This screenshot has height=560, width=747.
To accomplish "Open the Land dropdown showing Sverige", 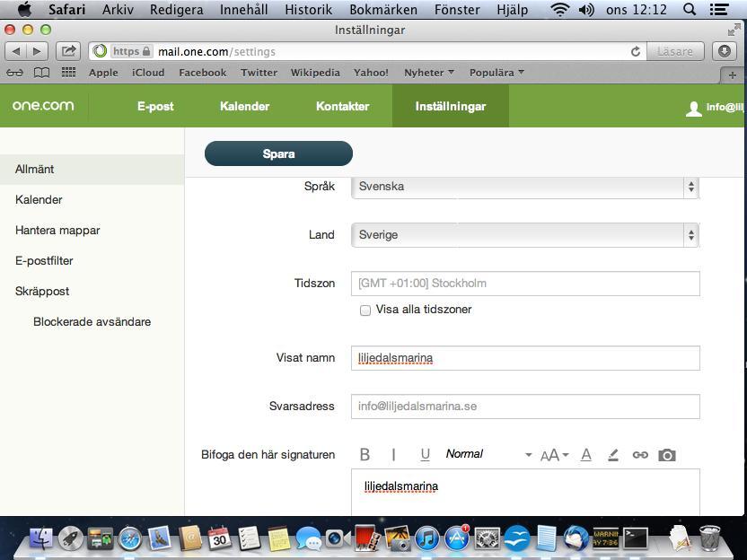I will 525,235.
